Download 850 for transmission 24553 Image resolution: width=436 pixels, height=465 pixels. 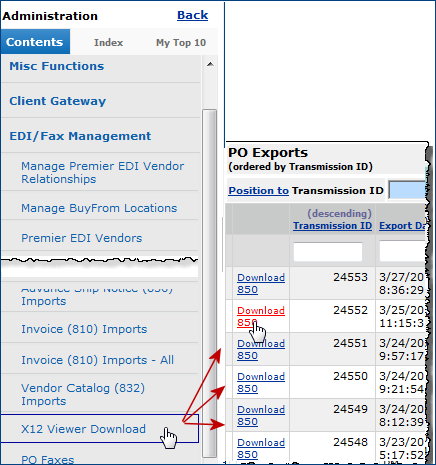click(x=261, y=283)
